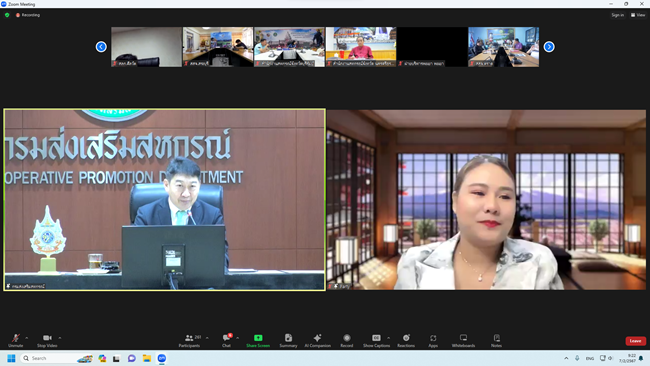650x366 pixels.
Task: Open the Participants panel
Action: [189, 340]
